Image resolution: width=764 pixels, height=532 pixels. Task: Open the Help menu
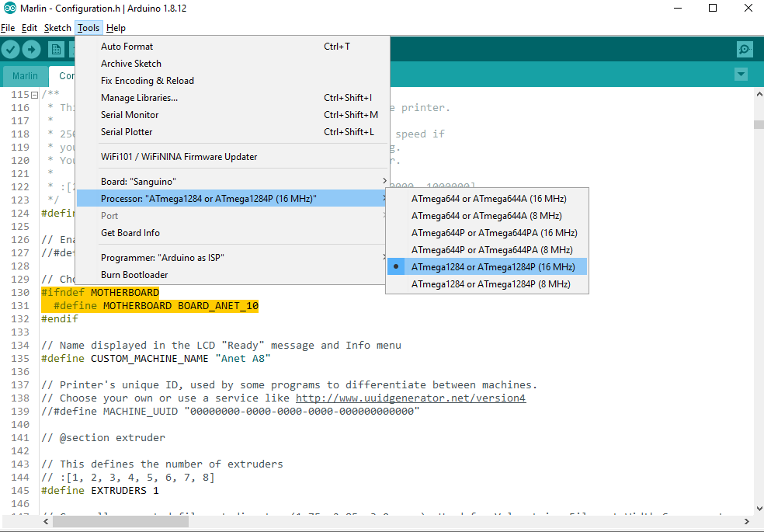click(x=116, y=28)
